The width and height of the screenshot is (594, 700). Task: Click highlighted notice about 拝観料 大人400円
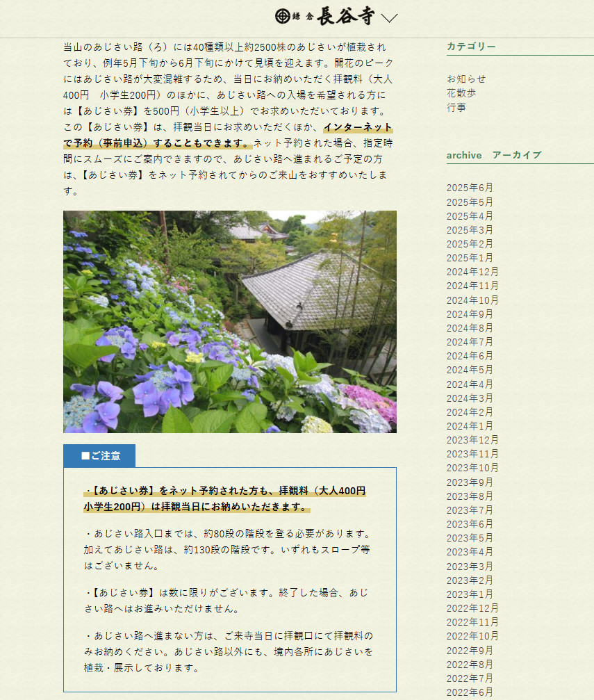tap(224, 498)
